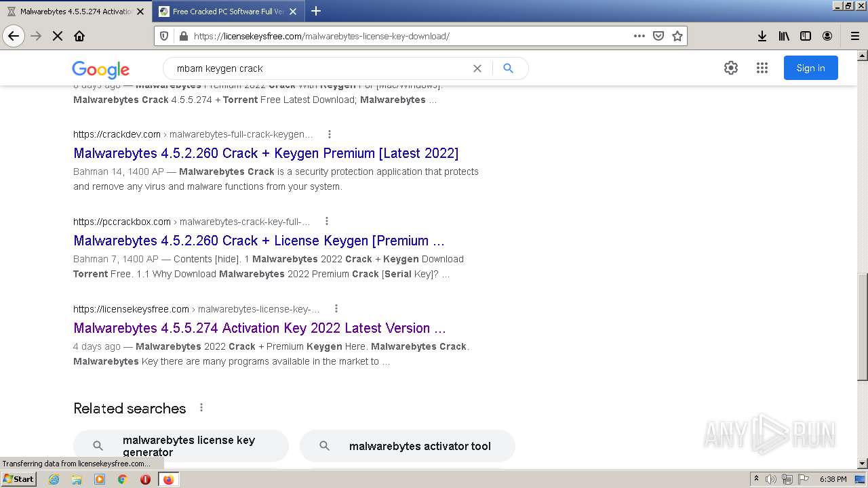Open Library history and bookmarks

click(784, 36)
